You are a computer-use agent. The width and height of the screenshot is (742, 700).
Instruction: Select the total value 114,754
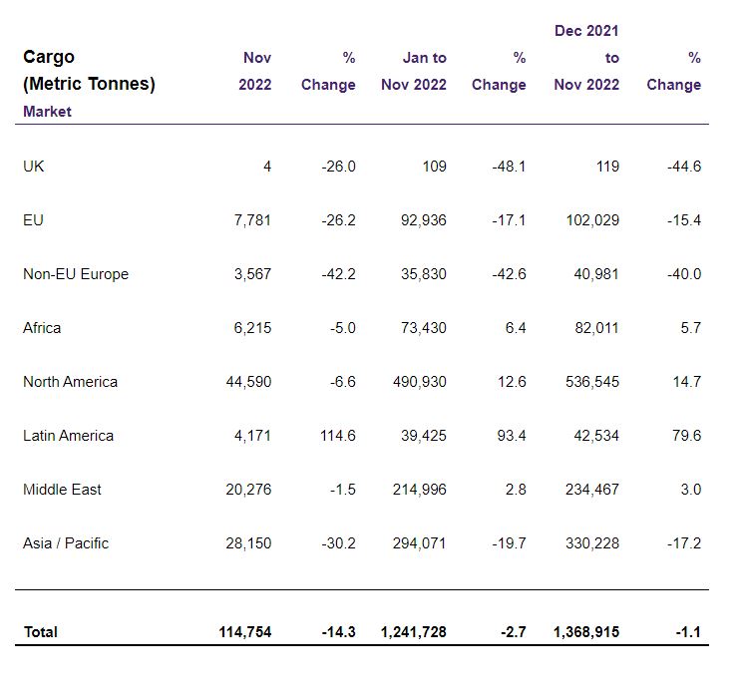(245, 632)
